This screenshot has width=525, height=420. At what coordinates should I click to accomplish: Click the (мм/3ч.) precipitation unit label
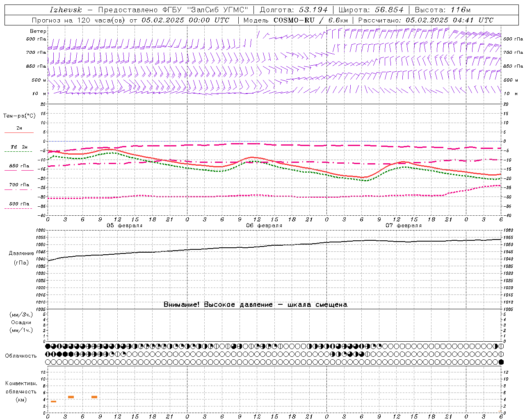coord(21,315)
